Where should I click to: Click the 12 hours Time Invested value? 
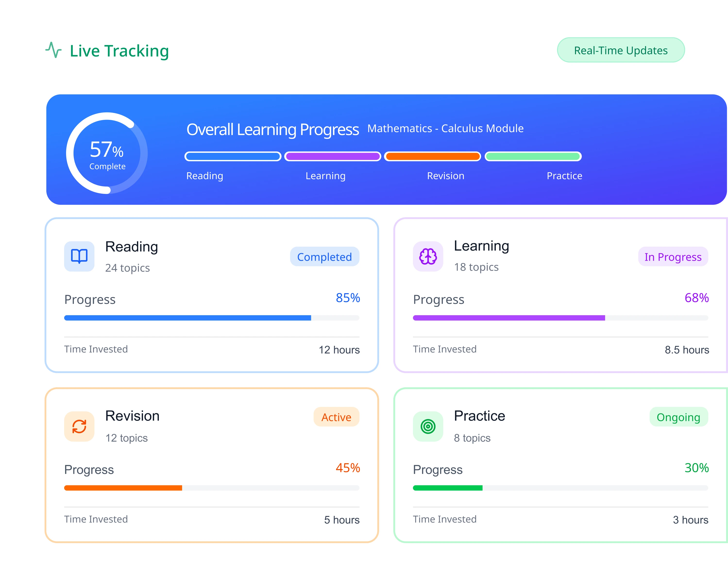point(339,350)
